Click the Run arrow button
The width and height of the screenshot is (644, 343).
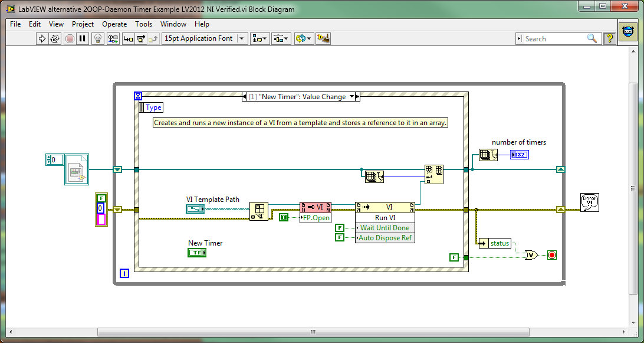click(42, 38)
